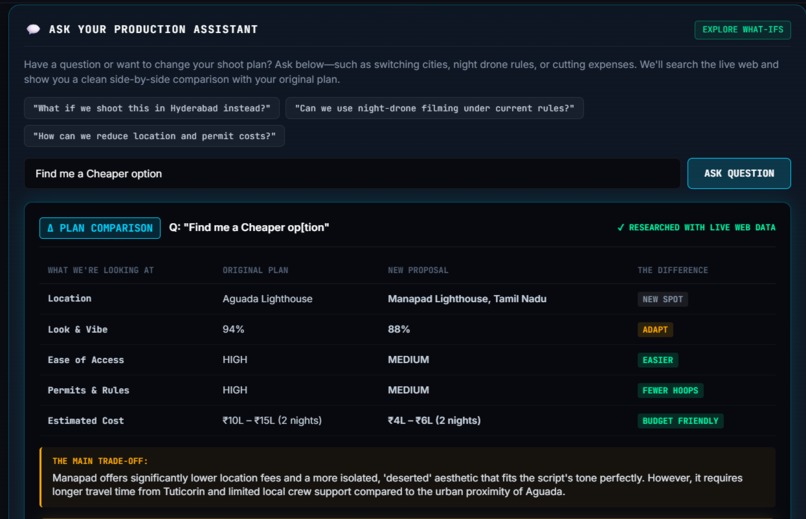Click MEDIUM in the Permits & Rules row

[x=408, y=390]
